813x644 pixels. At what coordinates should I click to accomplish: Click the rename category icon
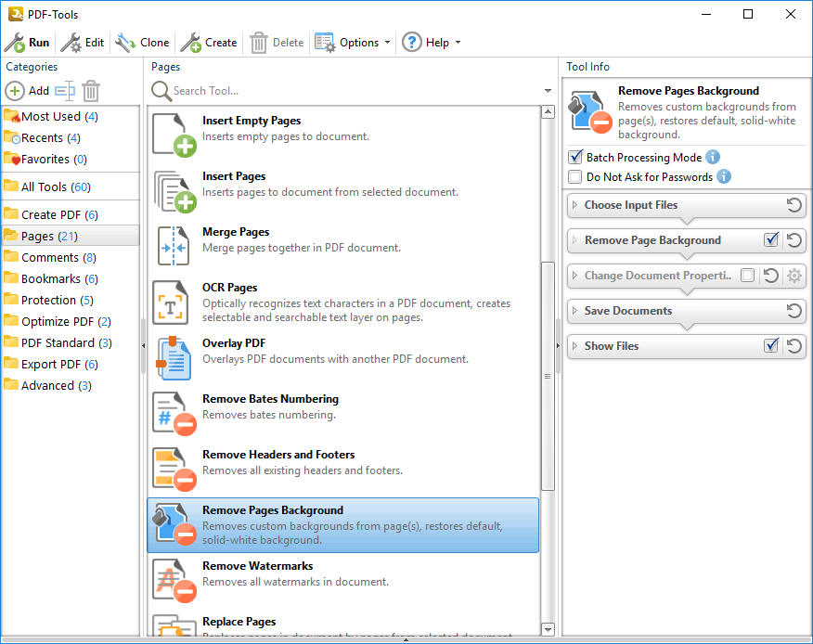click(64, 91)
